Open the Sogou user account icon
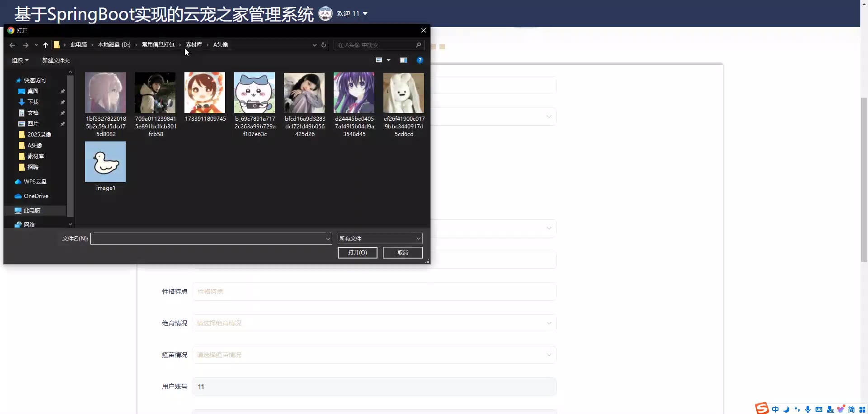 click(830, 409)
